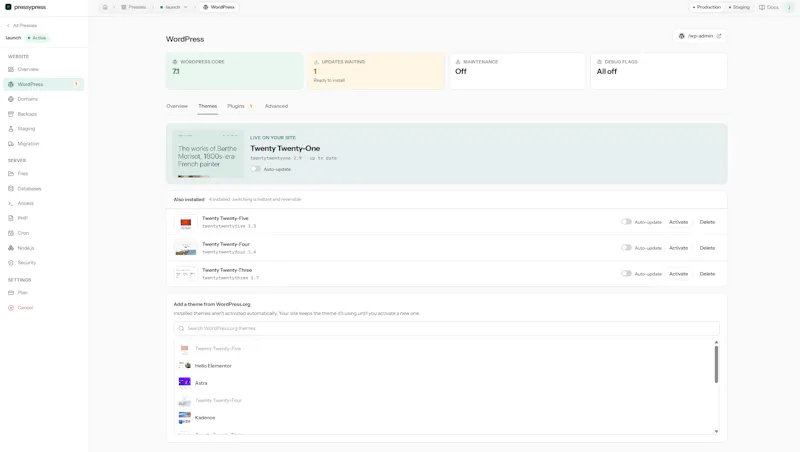This screenshot has width=800, height=452.
Task: Delete the Twenty Twenty-Four theme
Action: click(x=707, y=248)
